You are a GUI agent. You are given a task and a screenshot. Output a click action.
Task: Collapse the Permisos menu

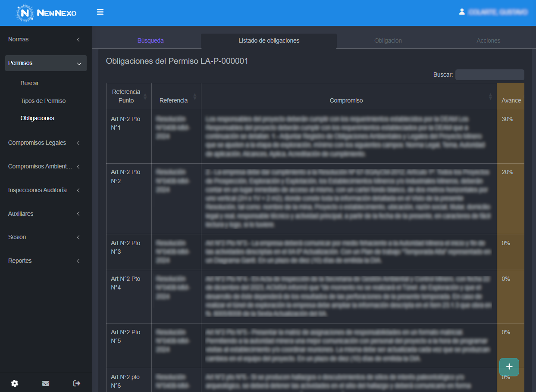46,63
